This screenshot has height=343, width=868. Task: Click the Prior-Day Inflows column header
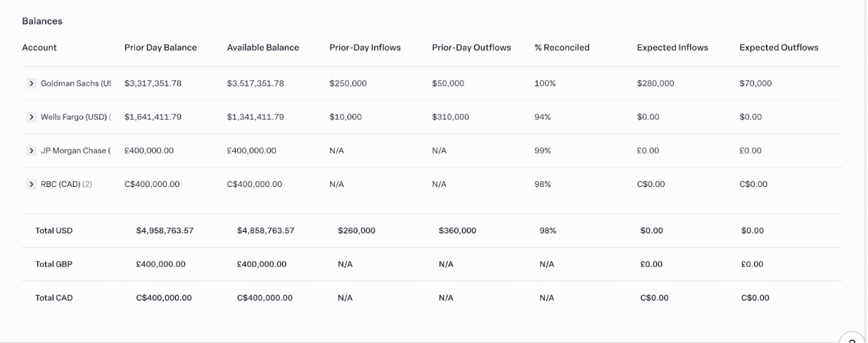click(x=364, y=48)
